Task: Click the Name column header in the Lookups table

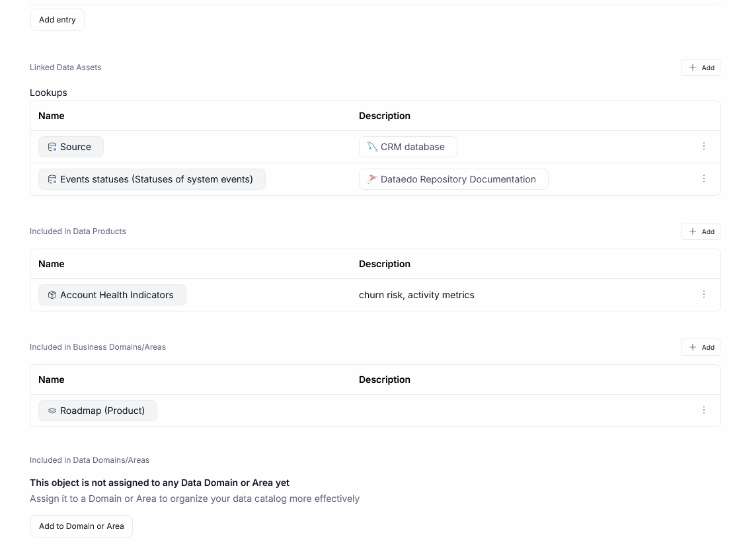Action: coord(52,116)
